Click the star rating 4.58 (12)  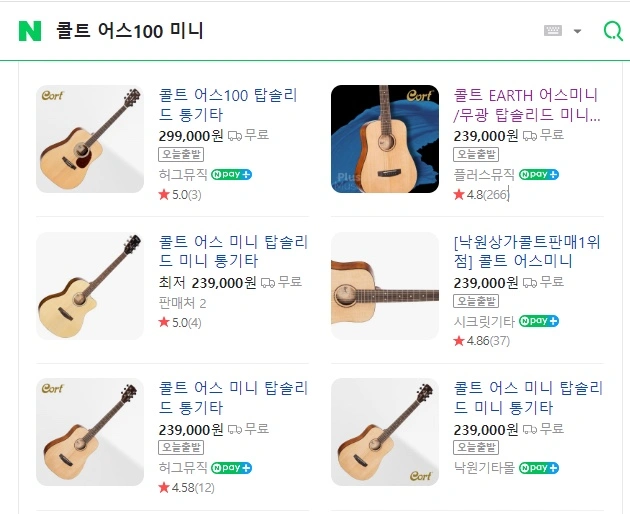pyautogui.click(x=186, y=487)
